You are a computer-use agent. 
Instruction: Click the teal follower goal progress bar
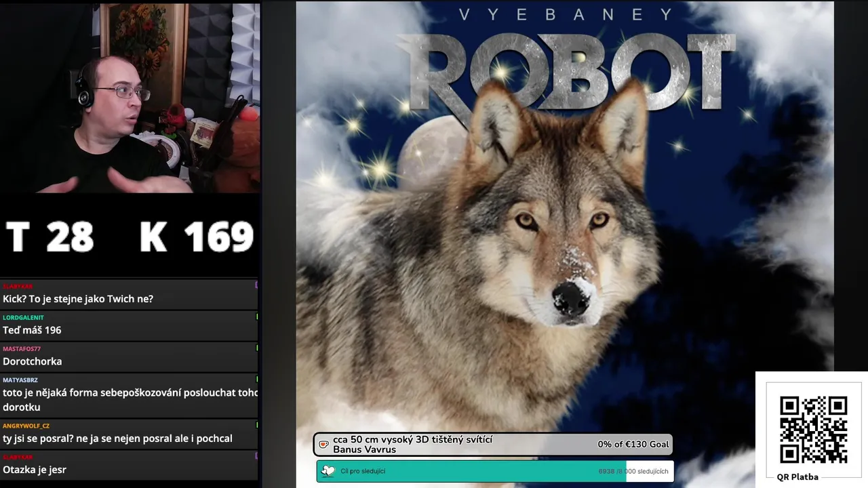click(x=495, y=471)
